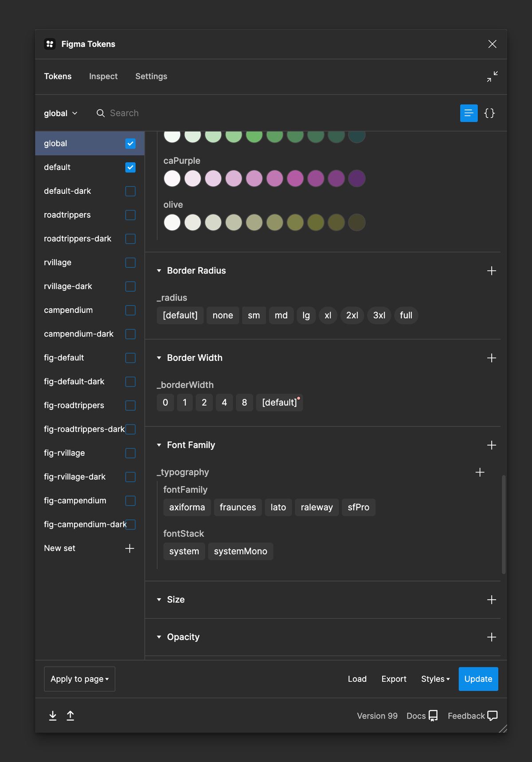Enable the default-dark token set
532x762 pixels.
(130, 191)
